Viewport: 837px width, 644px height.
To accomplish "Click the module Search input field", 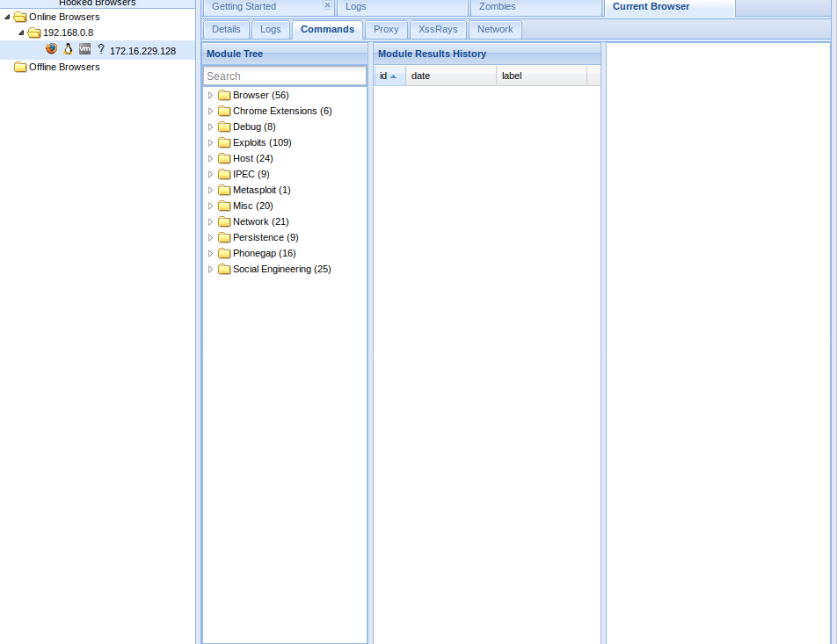I will (x=285, y=76).
